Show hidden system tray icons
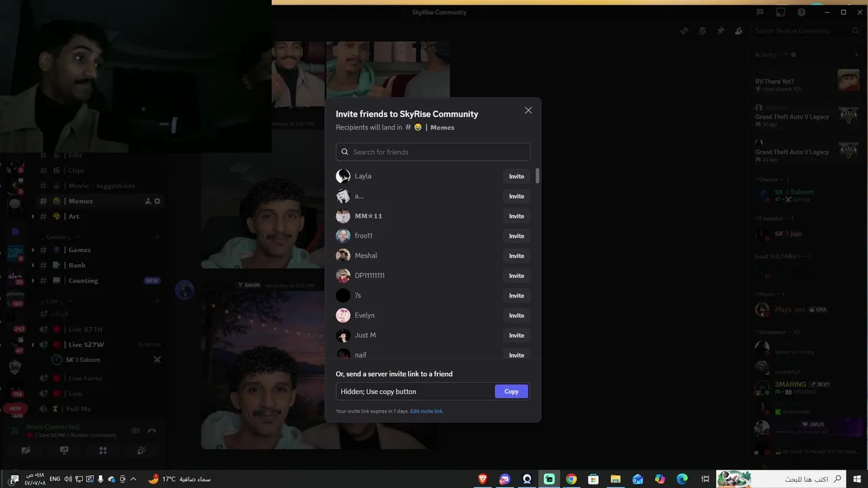The width and height of the screenshot is (868, 488). coord(133,479)
